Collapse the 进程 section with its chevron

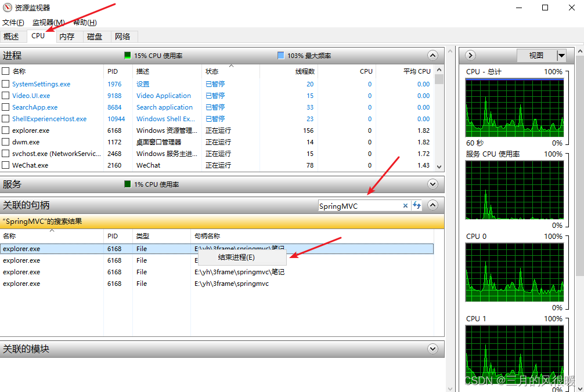pos(432,56)
